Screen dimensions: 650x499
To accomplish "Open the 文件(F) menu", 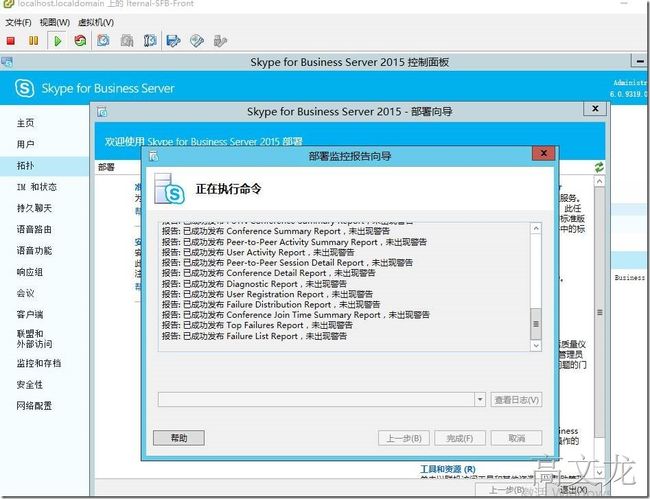I will pos(18,22).
